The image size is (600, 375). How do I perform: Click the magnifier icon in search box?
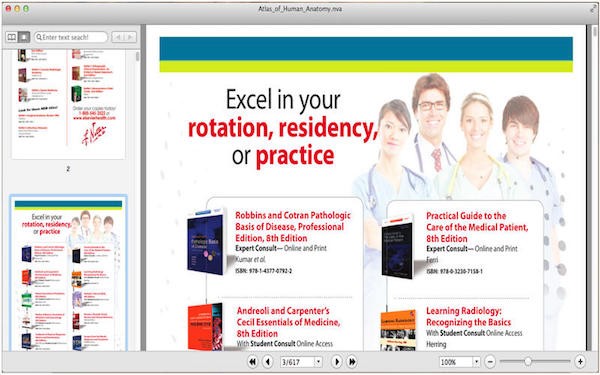point(39,37)
